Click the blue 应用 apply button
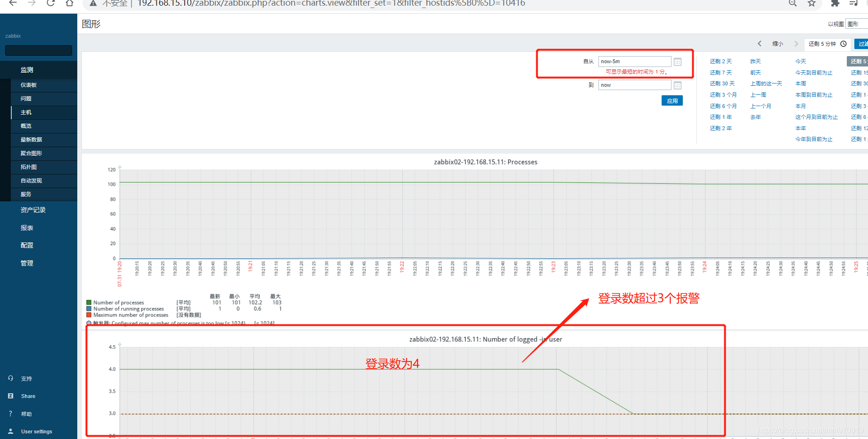The width and height of the screenshot is (868, 439). point(672,101)
